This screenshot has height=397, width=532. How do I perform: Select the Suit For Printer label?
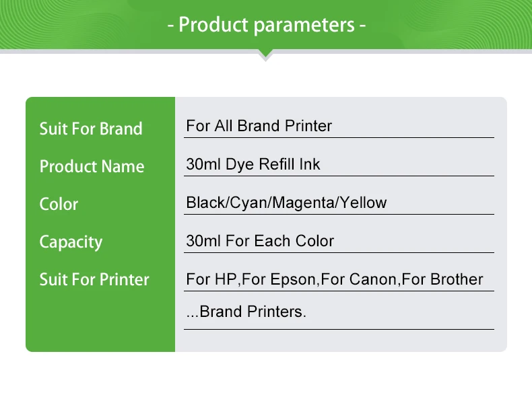pos(94,279)
